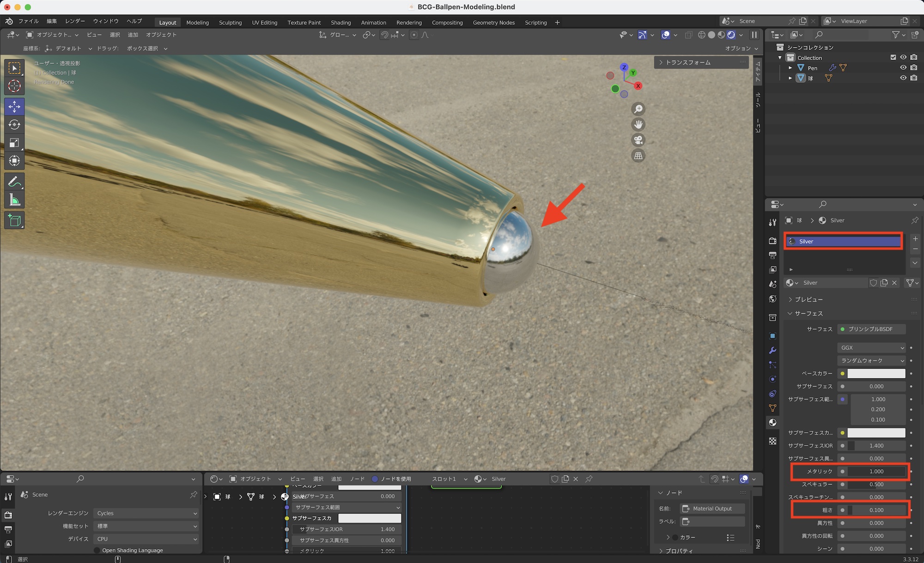This screenshot has width=924, height=563.
Task: Choose the Annotate pencil tool
Action: [x=14, y=182]
